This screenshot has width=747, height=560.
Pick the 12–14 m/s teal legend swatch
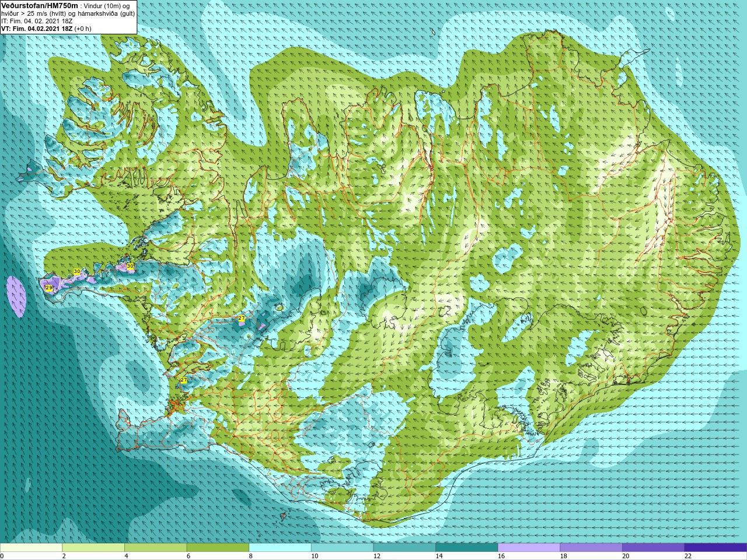click(x=404, y=548)
